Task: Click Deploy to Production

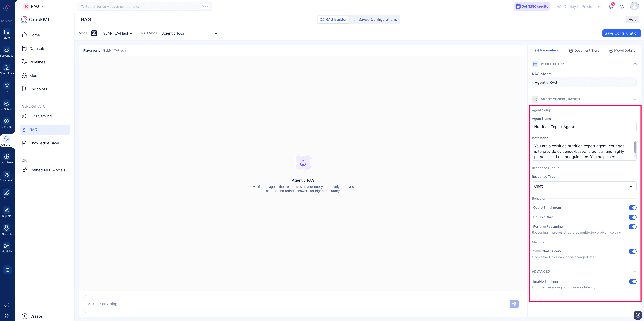Action: (x=579, y=7)
